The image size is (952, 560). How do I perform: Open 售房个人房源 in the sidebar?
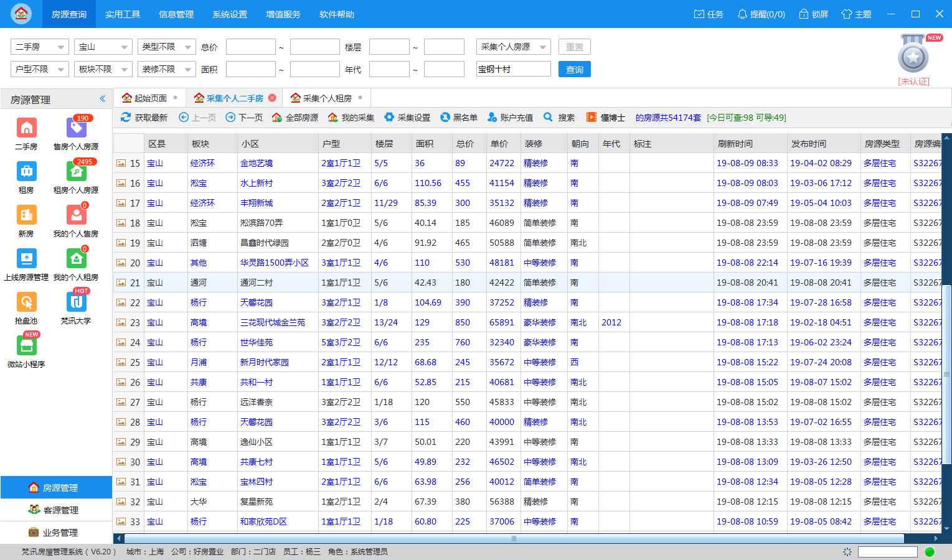[x=76, y=134]
